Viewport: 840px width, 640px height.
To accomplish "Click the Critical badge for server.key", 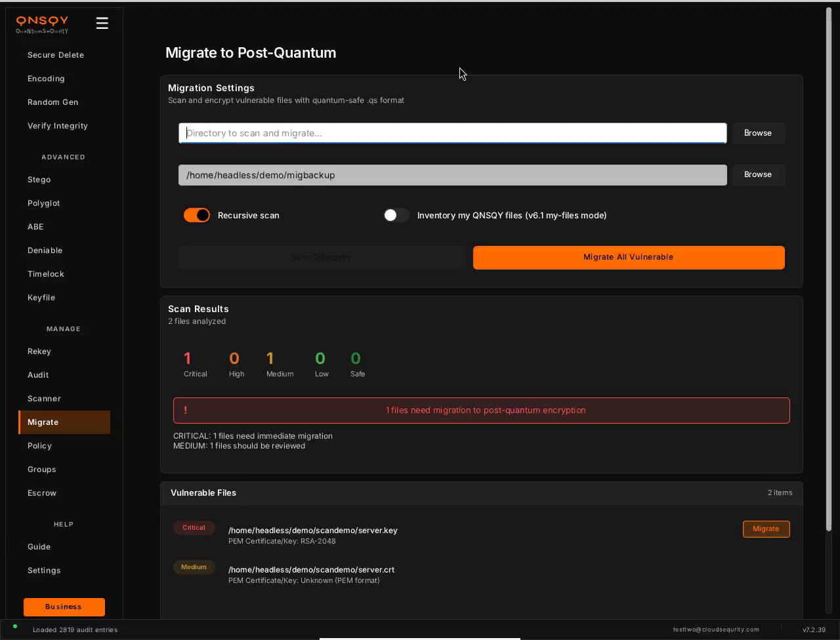I will 194,528.
